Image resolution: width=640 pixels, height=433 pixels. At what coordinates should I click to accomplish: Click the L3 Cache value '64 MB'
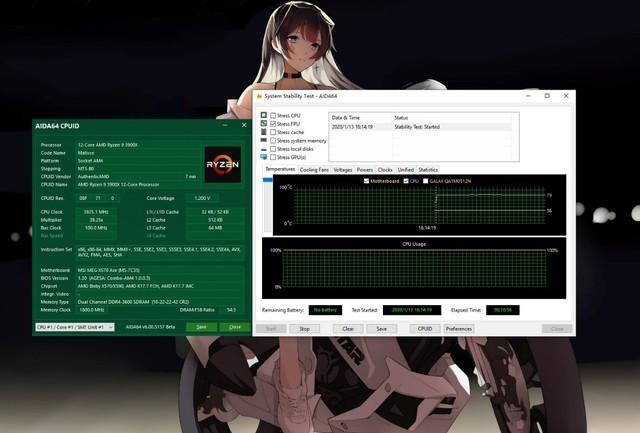click(215, 228)
